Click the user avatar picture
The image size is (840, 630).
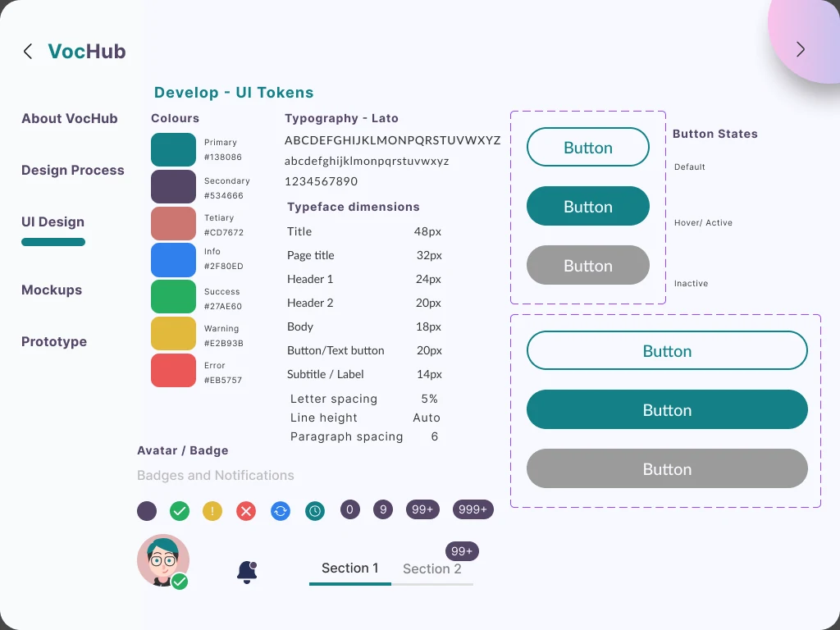tap(163, 560)
